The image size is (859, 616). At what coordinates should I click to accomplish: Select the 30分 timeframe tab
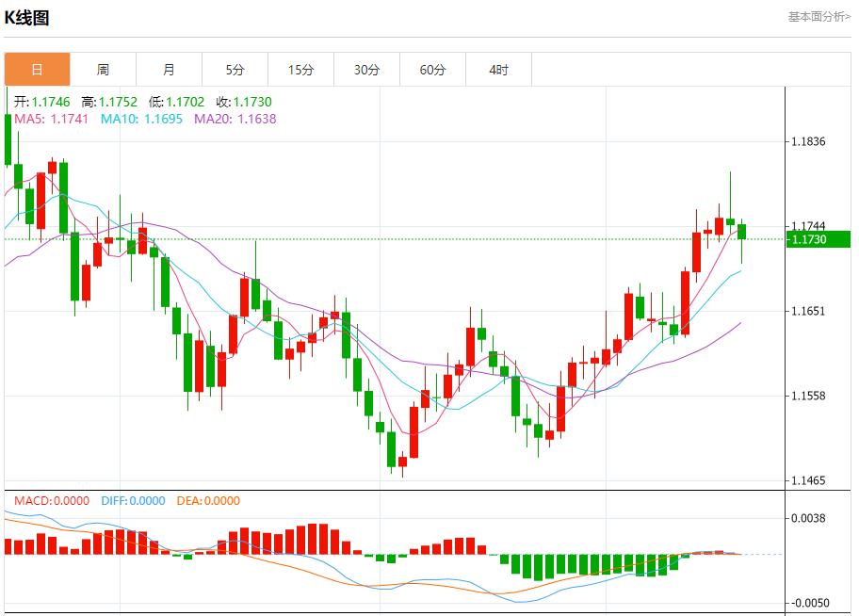tap(366, 70)
